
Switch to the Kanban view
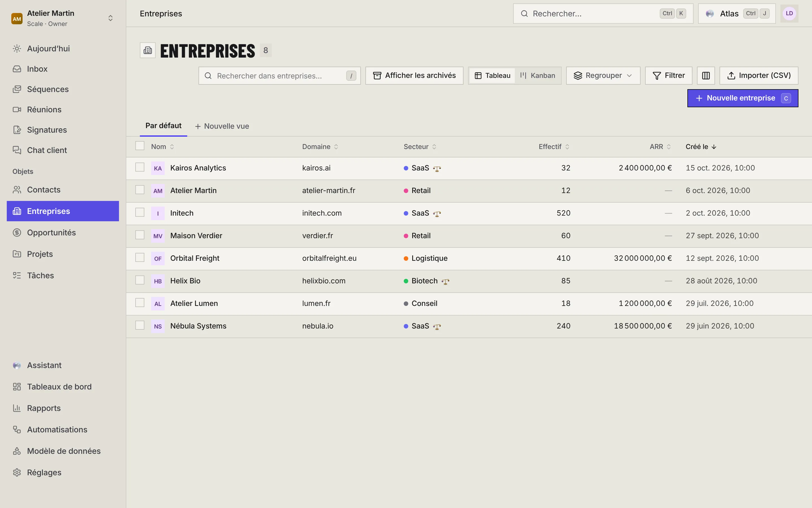coord(538,76)
